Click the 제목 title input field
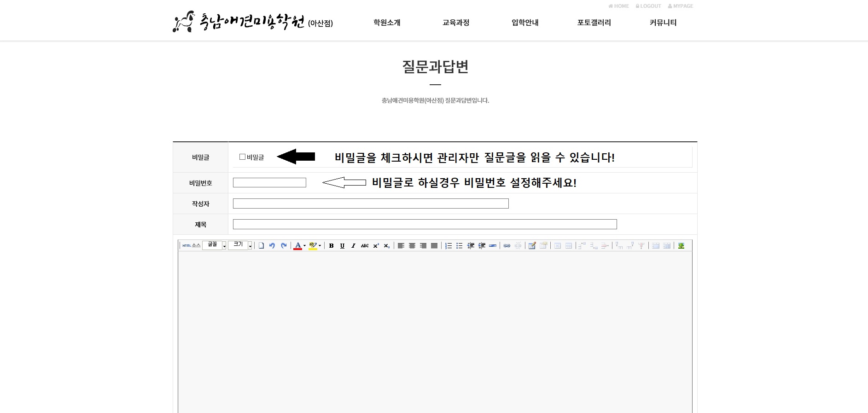 (x=425, y=224)
